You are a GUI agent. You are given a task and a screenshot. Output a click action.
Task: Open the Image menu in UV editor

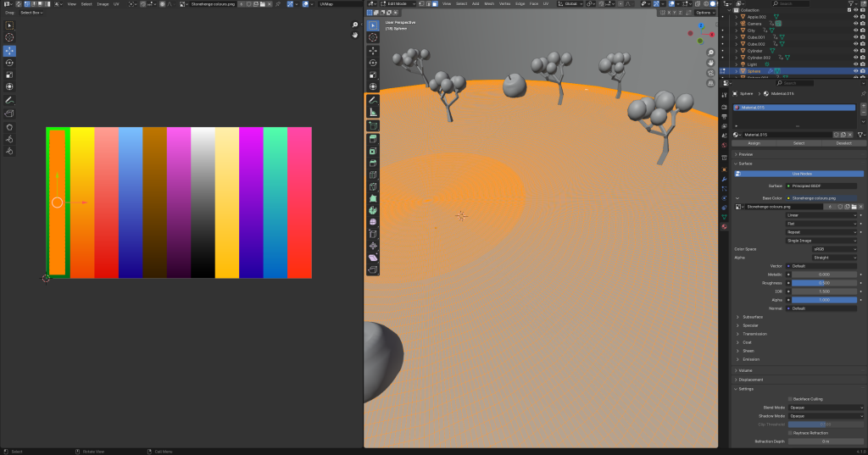[103, 3]
